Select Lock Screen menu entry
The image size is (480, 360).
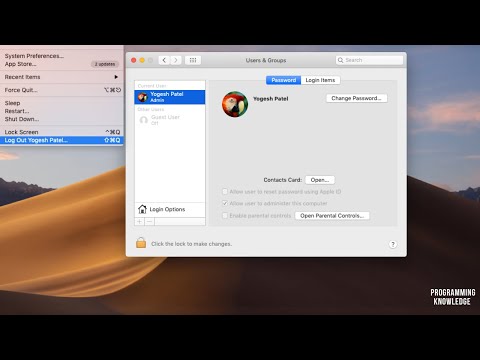click(x=62, y=132)
